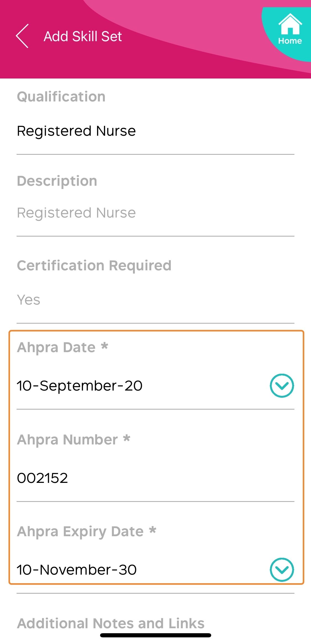Image resolution: width=311 pixels, height=644 pixels.
Task: Tap the Home label text
Action: 290,41
